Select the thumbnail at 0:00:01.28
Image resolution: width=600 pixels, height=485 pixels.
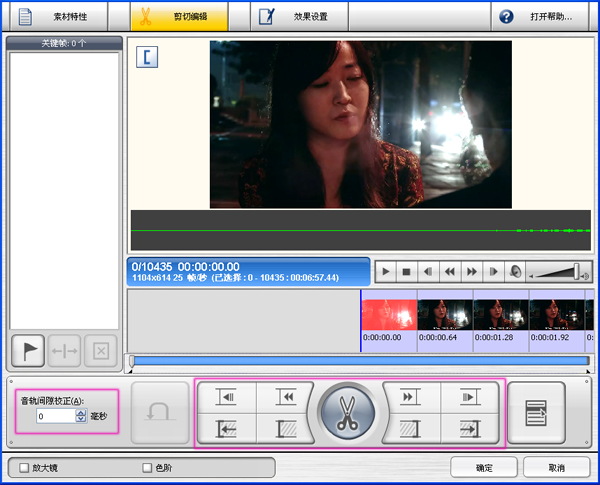(501, 315)
